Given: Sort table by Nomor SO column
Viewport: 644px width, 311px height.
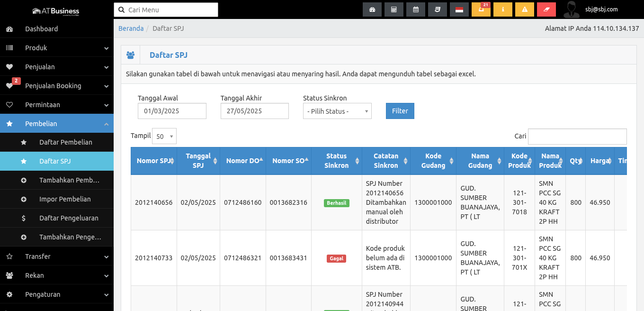Looking at the screenshot, I should [x=289, y=161].
